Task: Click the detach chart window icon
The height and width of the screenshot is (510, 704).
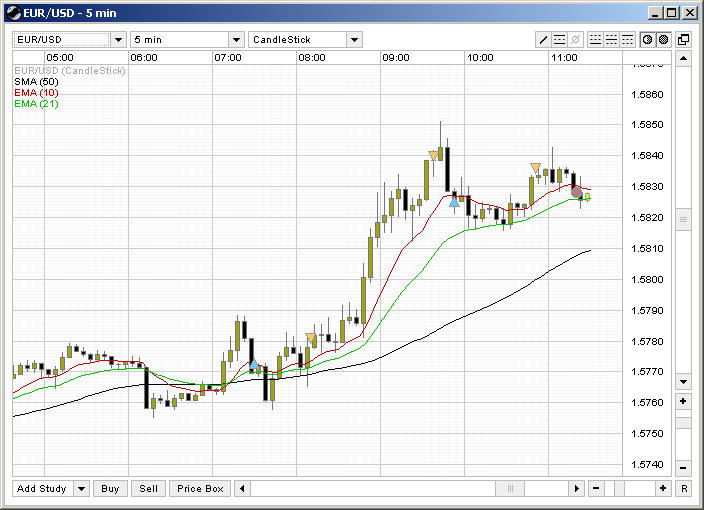Action: tap(683, 40)
